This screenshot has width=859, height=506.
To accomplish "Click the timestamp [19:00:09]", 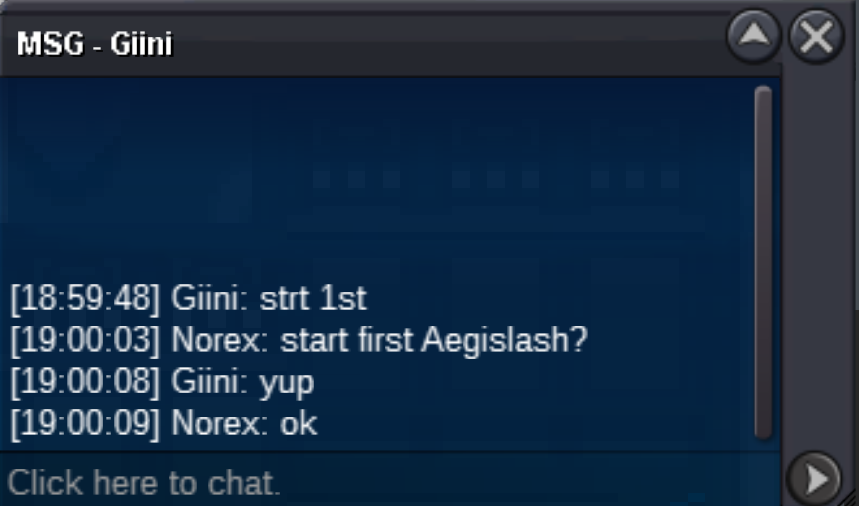I will coord(85,423).
